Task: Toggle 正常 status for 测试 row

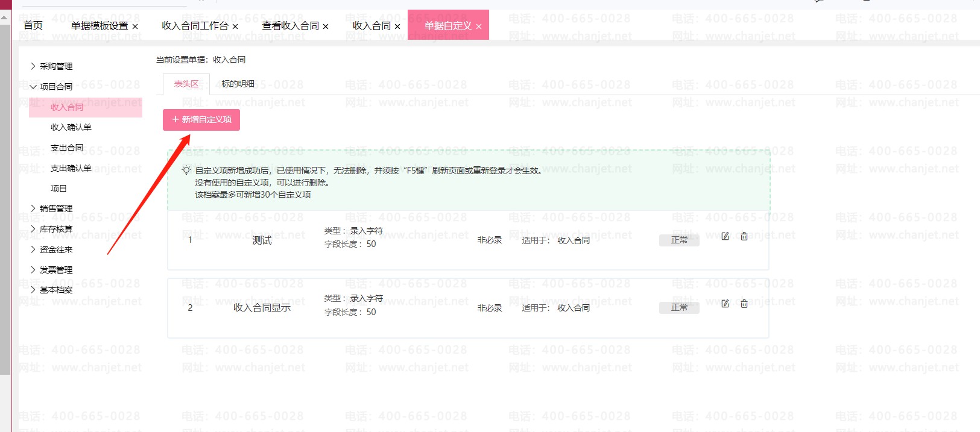Action: coord(679,240)
